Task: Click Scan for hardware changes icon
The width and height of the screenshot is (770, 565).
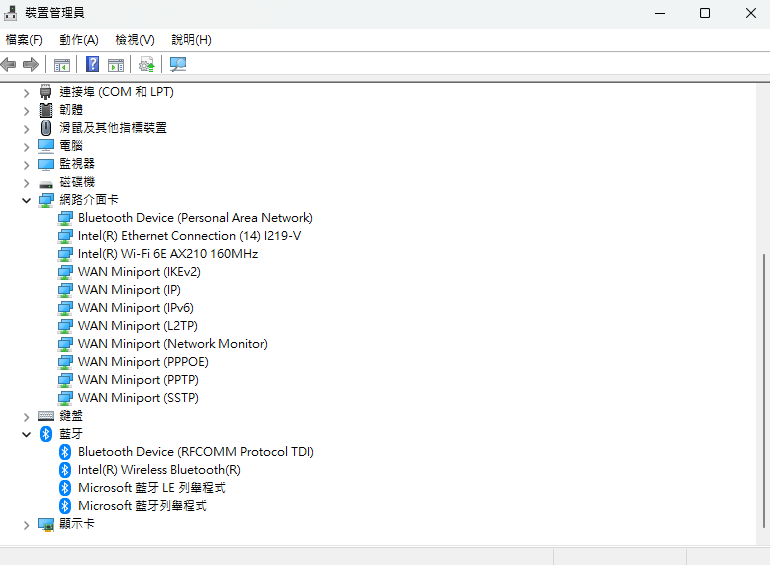Action: click(178, 64)
